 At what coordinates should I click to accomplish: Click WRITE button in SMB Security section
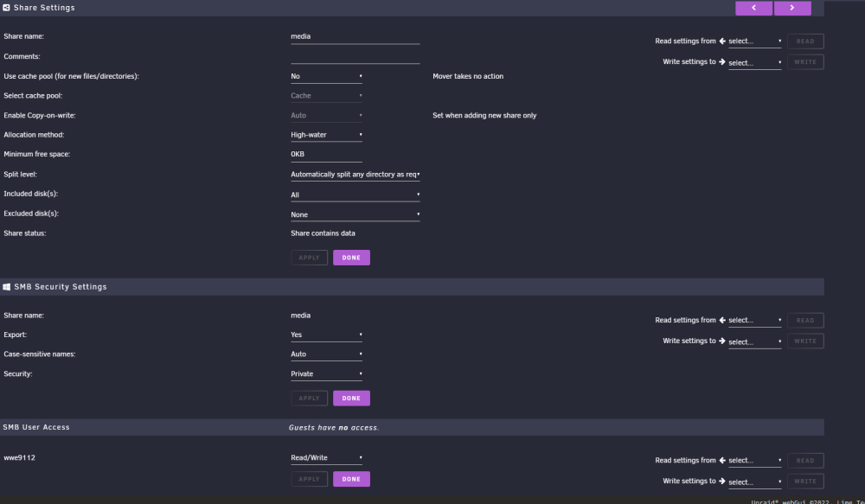click(x=805, y=341)
